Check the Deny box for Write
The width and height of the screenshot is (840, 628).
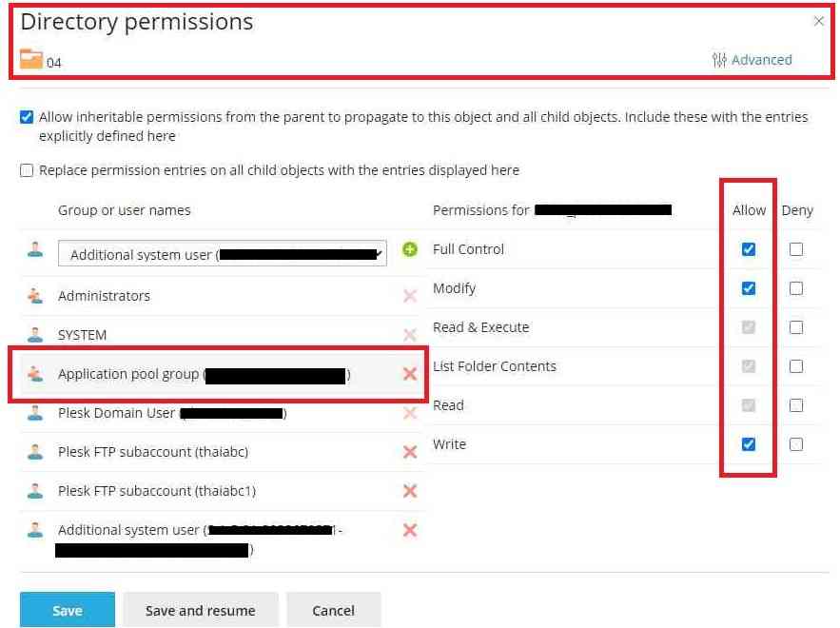[x=796, y=444]
